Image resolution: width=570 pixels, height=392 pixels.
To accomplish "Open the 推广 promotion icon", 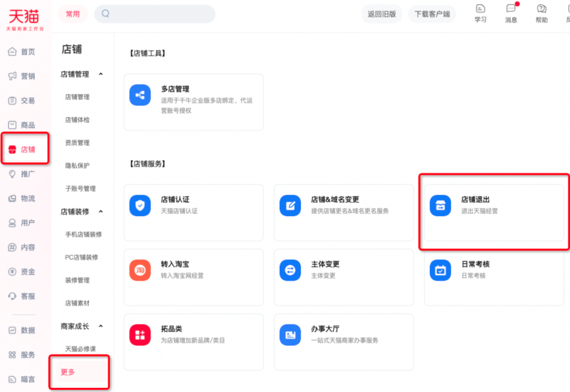I will 12,174.
